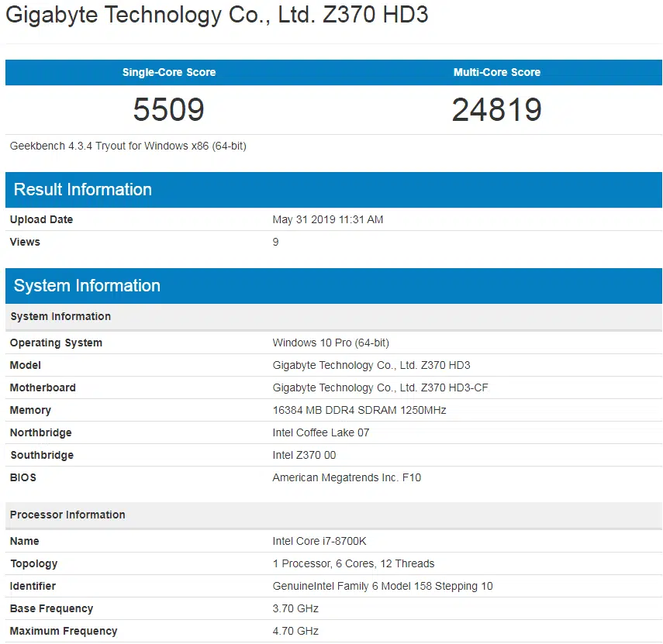Click the page title heading "Gigabyte Technology Co., Ltd. Z370 HD3"
The height and width of the screenshot is (644, 663).
[x=217, y=15]
